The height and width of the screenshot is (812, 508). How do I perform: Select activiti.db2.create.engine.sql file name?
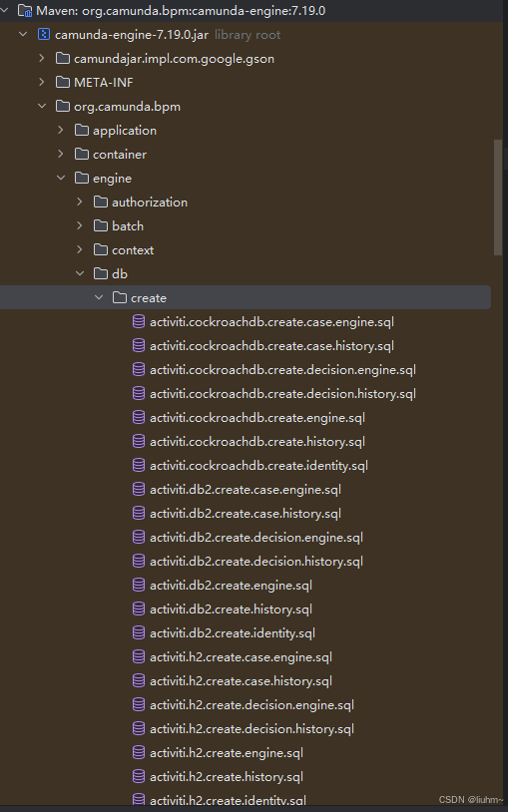231,586
